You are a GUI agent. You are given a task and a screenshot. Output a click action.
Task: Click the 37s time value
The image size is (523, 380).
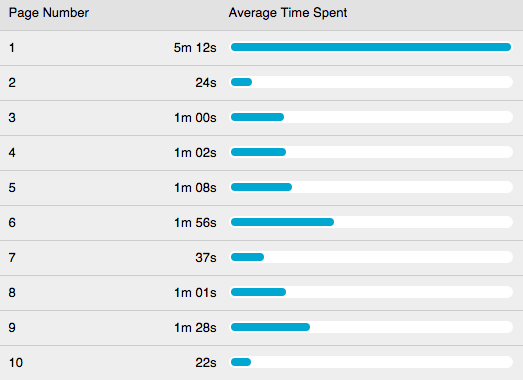[206, 258]
